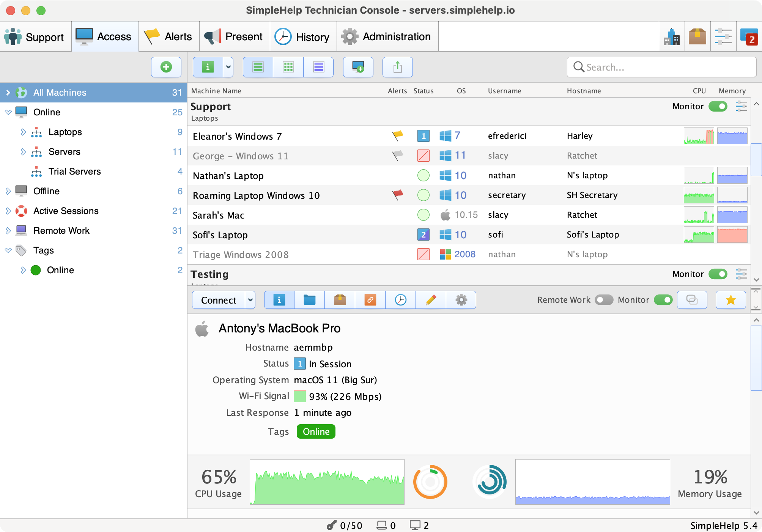Open the pencil notes tab icon
The height and width of the screenshot is (532, 762).
[431, 300]
